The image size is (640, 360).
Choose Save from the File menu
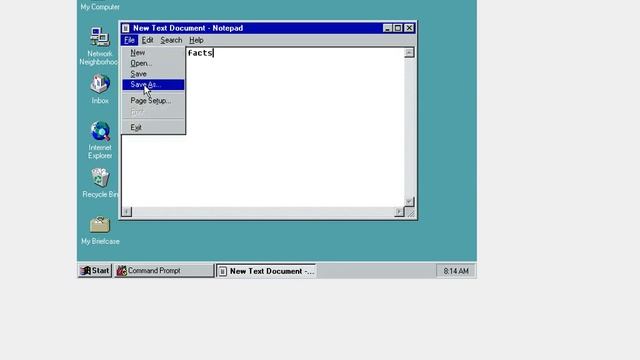[x=153, y=74]
